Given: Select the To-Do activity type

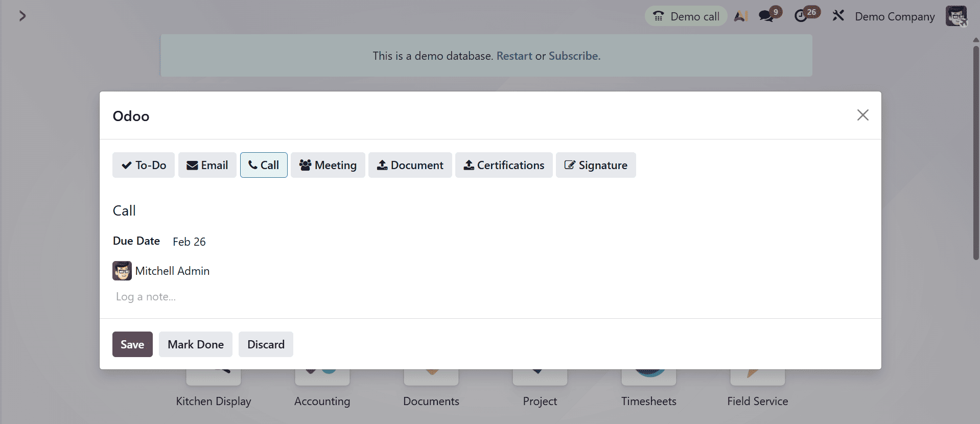Looking at the screenshot, I should [144, 165].
